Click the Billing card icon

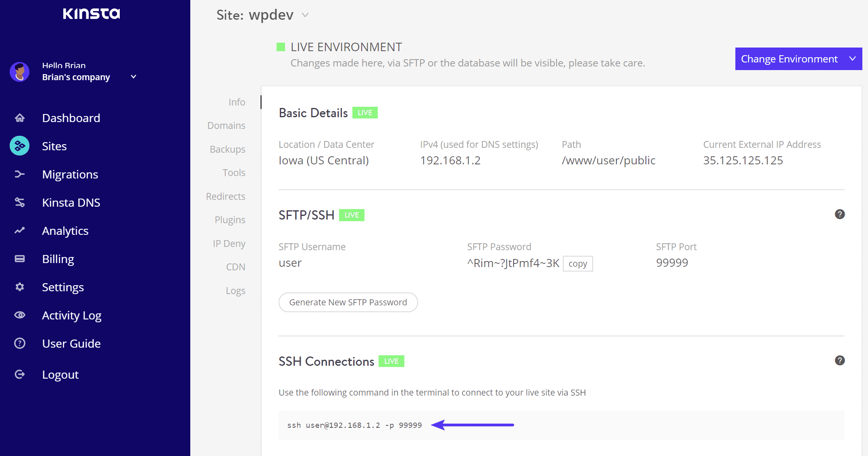click(x=19, y=259)
